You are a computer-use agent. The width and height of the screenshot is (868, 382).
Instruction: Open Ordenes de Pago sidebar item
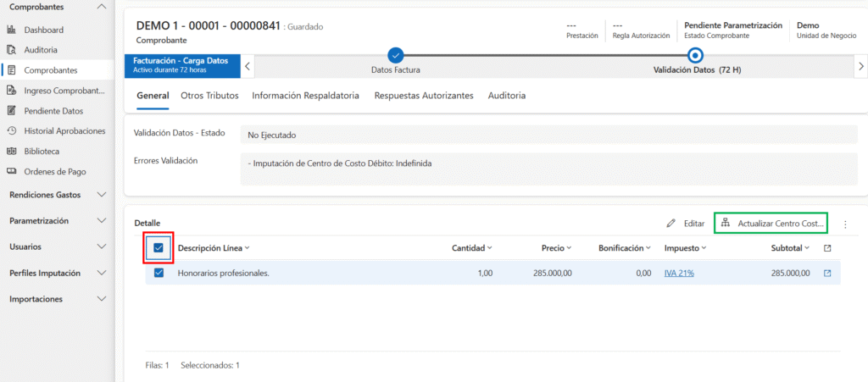pos(55,172)
